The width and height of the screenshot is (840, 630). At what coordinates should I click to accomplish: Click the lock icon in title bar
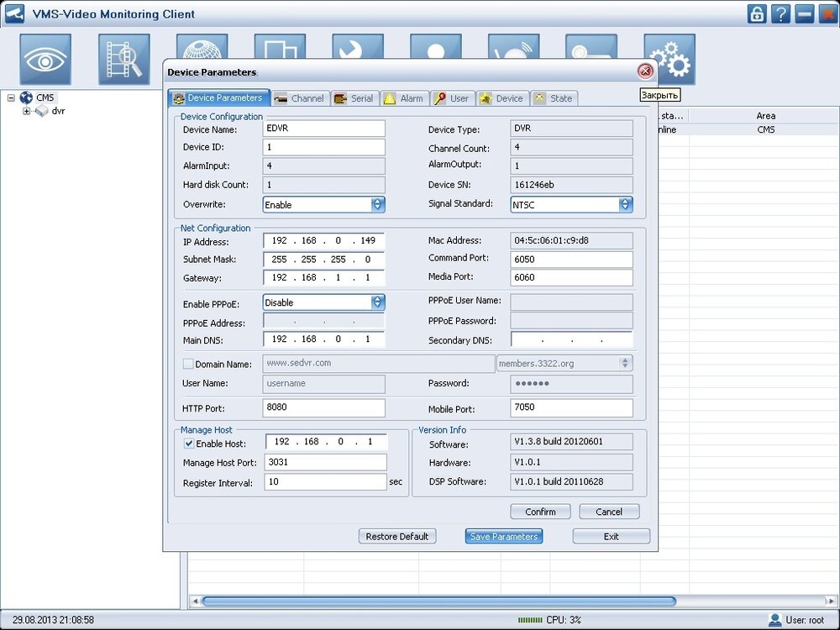[757, 14]
